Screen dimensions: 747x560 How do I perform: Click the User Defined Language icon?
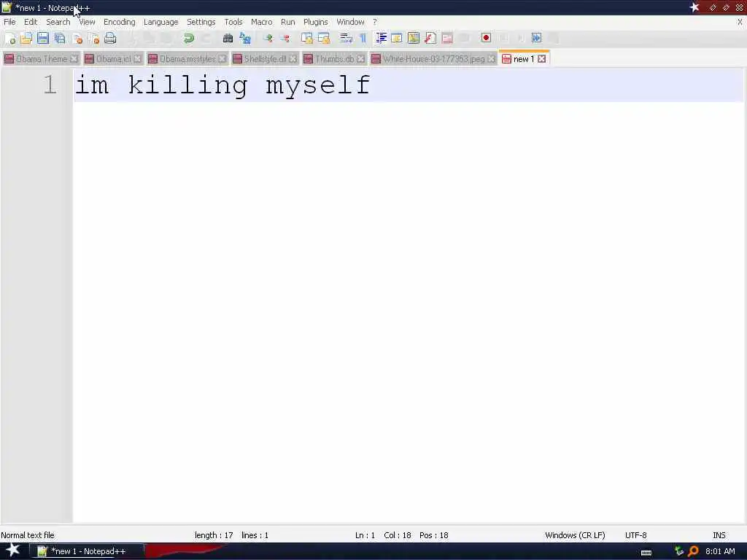[396, 39]
